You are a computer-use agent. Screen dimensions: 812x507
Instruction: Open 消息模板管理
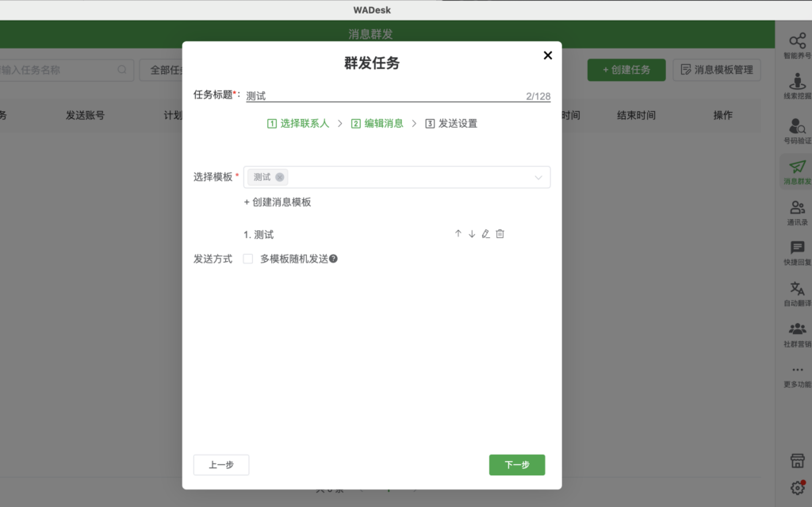pyautogui.click(x=717, y=70)
